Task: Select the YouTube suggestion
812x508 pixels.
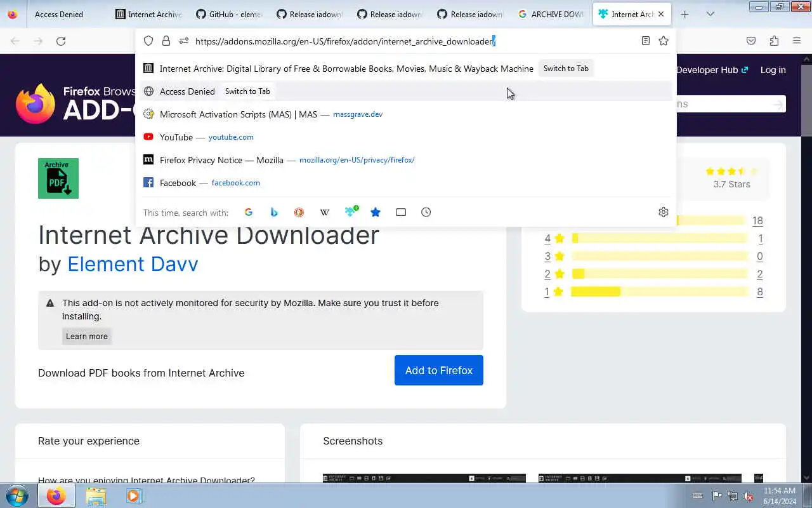Action: 406,137
